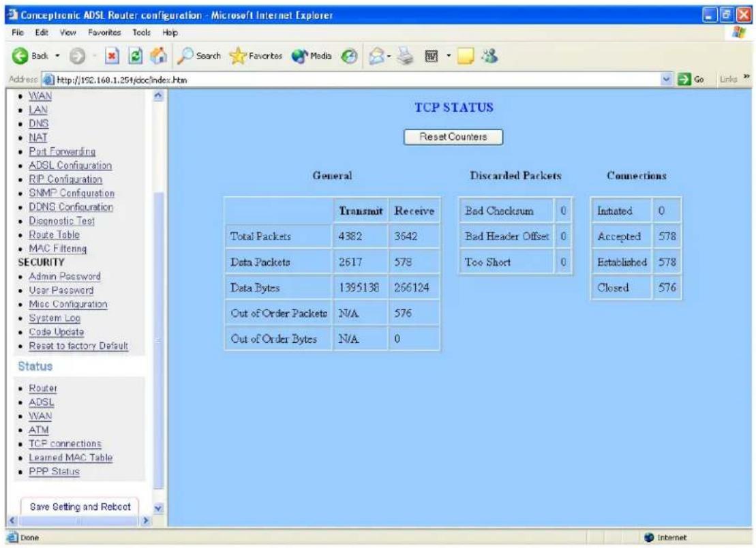The width and height of the screenshot is (756, 548).
Task: Refresh the page with the green icon
Action: pyautogui.click(x=136, y=57)
